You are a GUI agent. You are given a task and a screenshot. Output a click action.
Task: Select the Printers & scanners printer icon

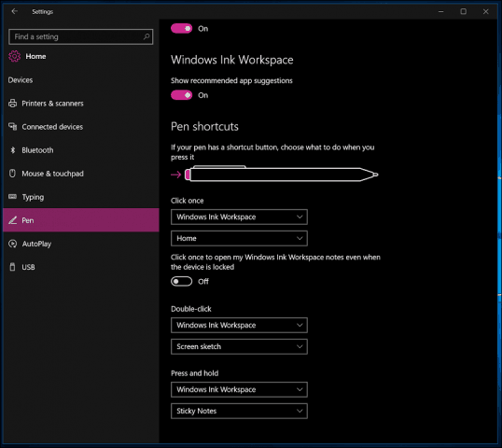(x=13, y=104)
